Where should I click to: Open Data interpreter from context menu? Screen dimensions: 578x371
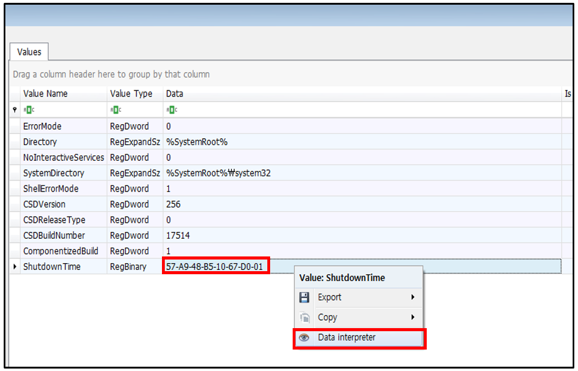(x=359, y=337)
